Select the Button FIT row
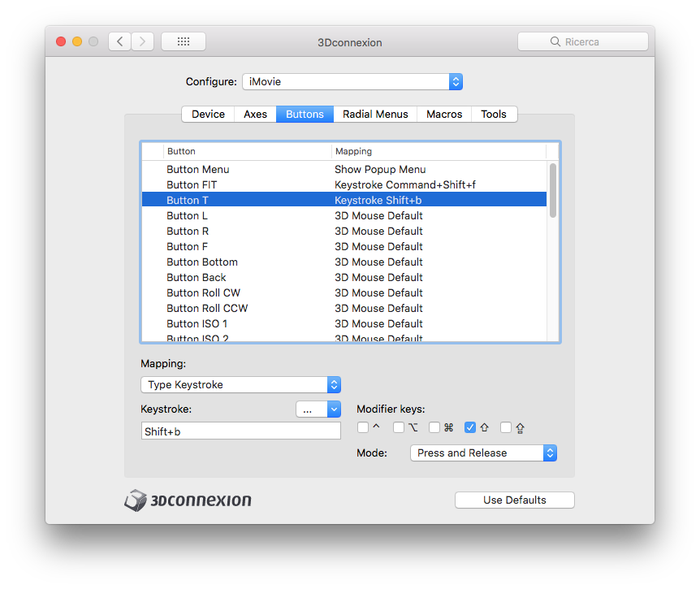This screenshot has height=589, width=700. coord(344,185)
